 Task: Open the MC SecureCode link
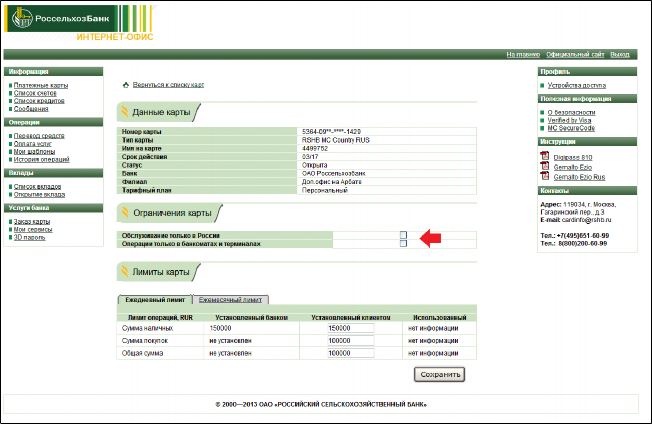(571, 128)
